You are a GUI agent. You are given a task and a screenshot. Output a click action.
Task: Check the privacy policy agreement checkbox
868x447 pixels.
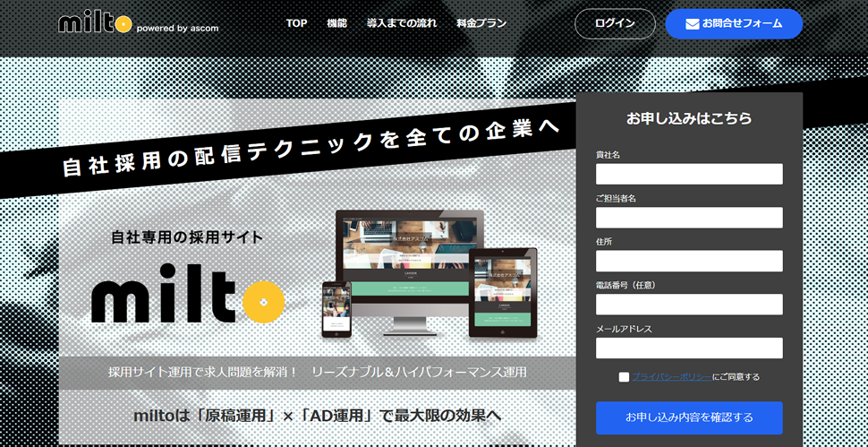click(624, 377)
